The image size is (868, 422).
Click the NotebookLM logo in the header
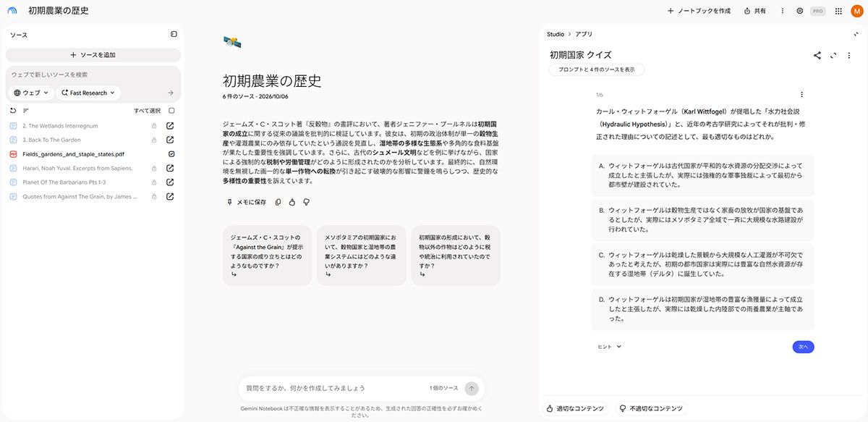tap(12, 11)
